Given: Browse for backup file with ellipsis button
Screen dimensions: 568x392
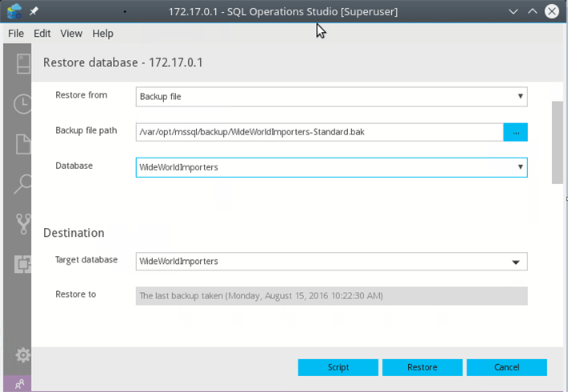Looking at the screenshot, I should (x=515, y=131).
